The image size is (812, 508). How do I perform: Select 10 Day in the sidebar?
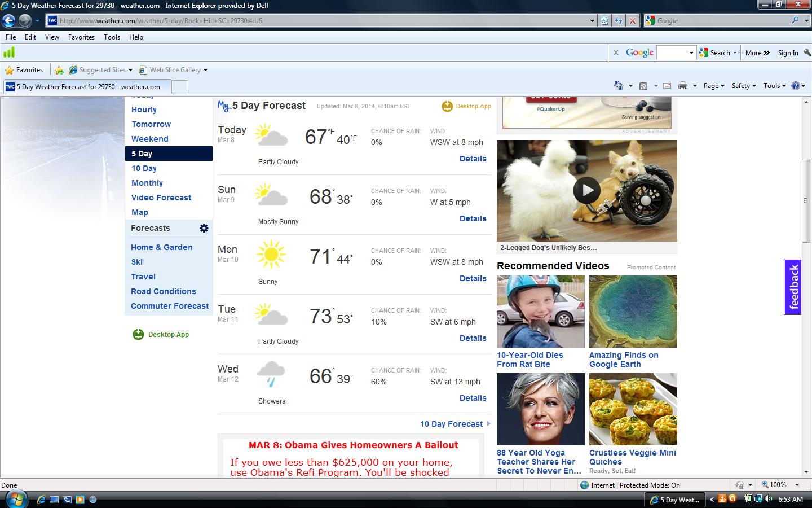[x=144, y=168]
